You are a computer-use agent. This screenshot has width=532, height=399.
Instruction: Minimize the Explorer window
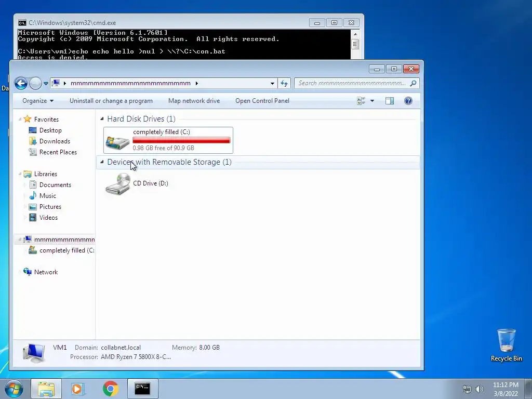click(377, 69)
